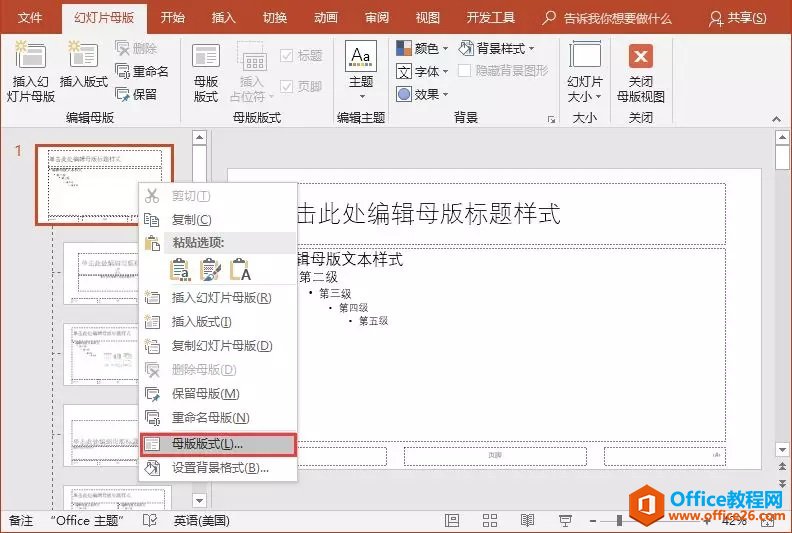Choose Duplicate Slide Master (复制幻灯片母版(D)) menu item
This screenshot has width=792, height=533.
pos(218,346)
